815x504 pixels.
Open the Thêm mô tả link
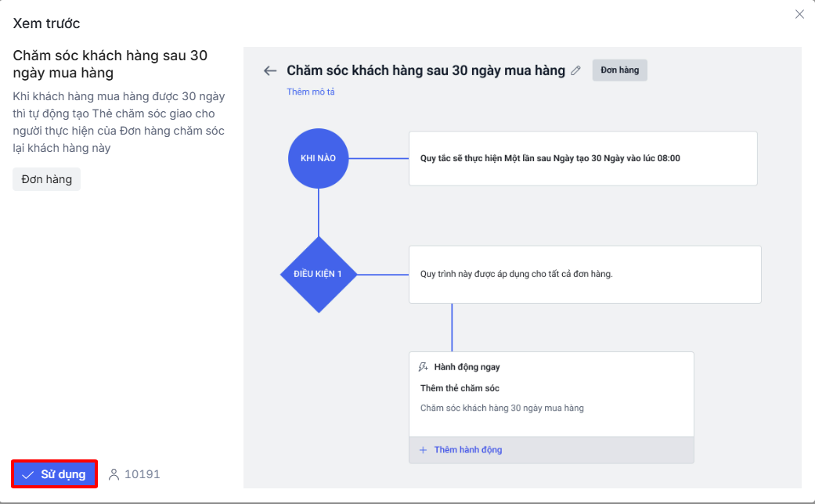coord(311,92)
